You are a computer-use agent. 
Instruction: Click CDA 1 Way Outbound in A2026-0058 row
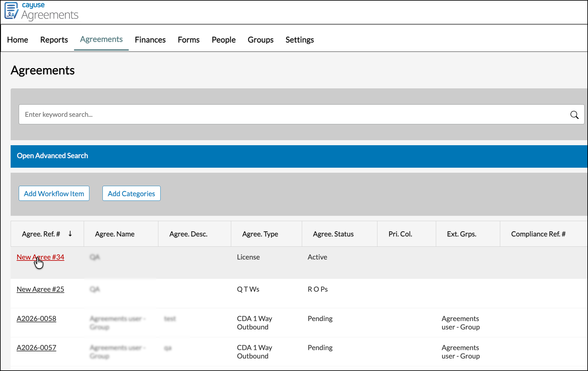254,323
